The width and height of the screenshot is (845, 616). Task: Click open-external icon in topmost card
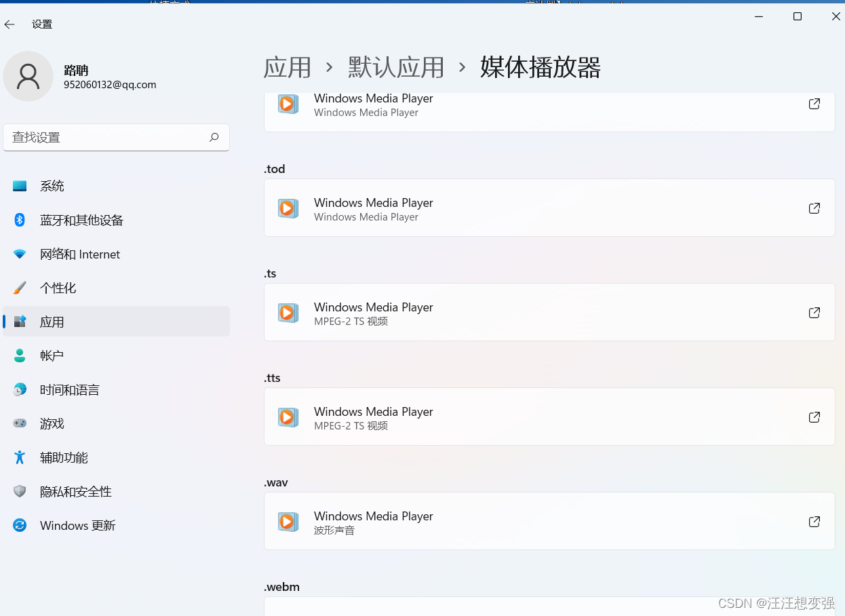click(x=814, y=104)
